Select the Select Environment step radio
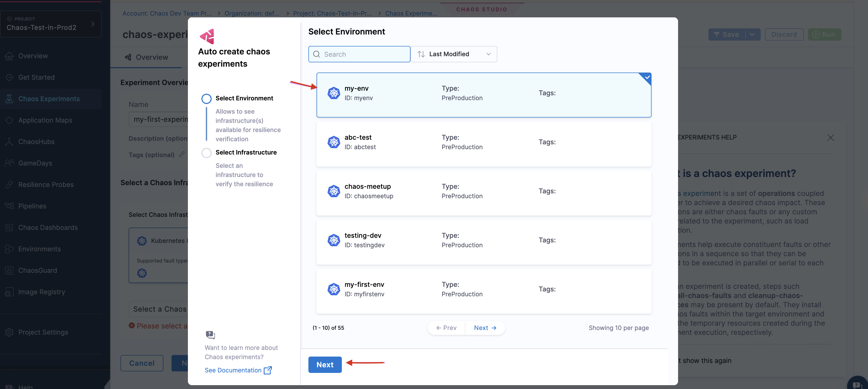868x389 pixels. tap(206, 98)
